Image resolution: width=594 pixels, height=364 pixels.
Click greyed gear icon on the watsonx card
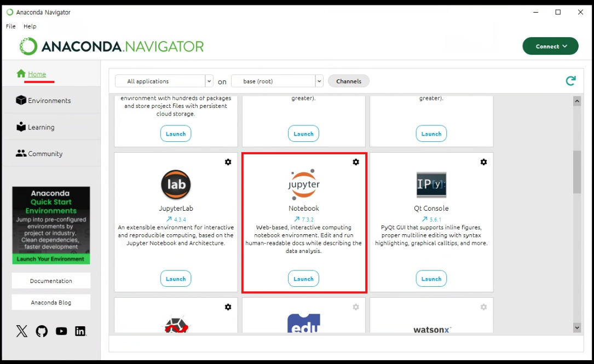[484, 307]
